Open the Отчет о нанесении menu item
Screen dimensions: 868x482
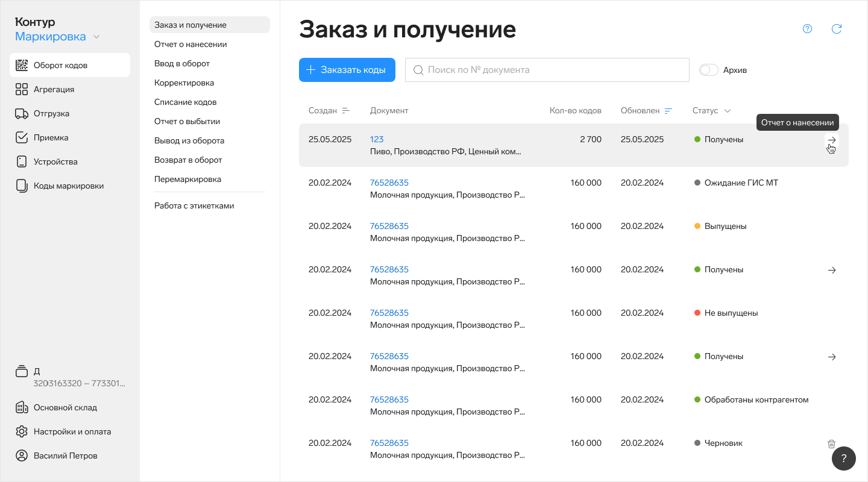[x=190, y=45]
